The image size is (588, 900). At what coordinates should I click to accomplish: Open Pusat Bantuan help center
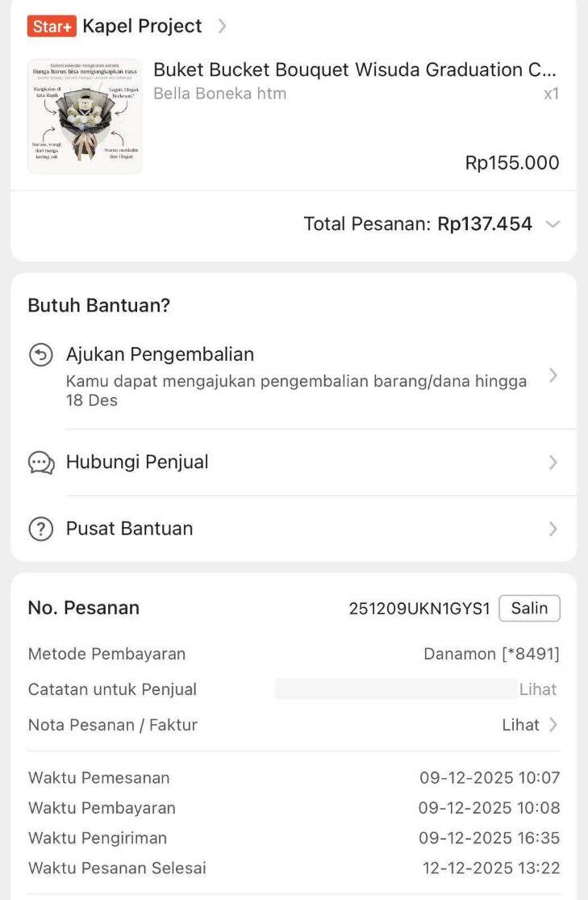(129, 529)
